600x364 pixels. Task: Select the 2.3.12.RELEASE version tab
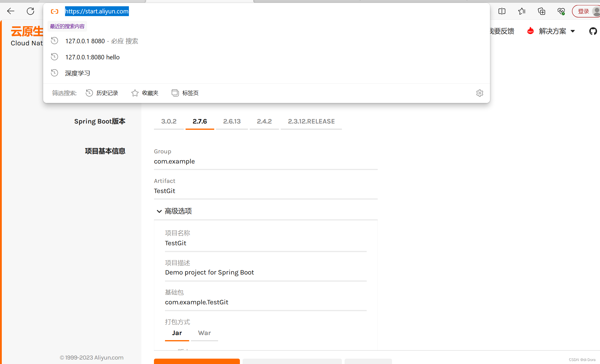tap(311, 121)
